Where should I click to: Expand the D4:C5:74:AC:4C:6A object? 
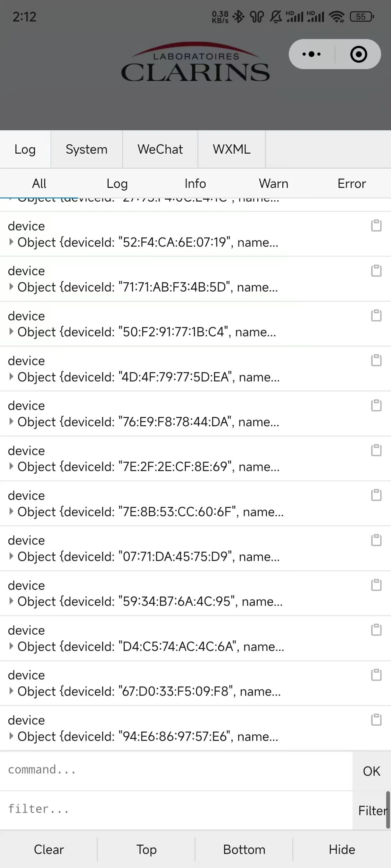click(11, 646)
